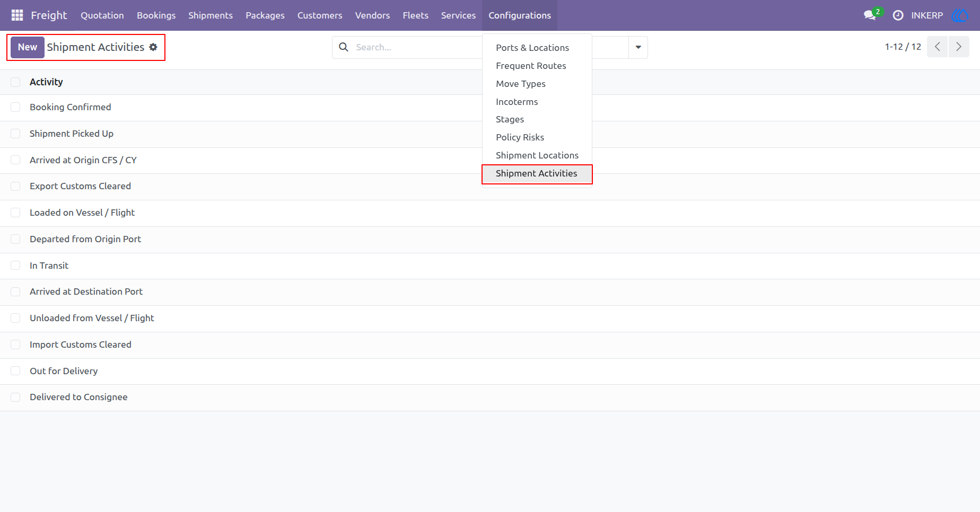Toggle the select-all Activity header checkbox
This screenshot has height=512, width=980.
click(x=15, y=82)
